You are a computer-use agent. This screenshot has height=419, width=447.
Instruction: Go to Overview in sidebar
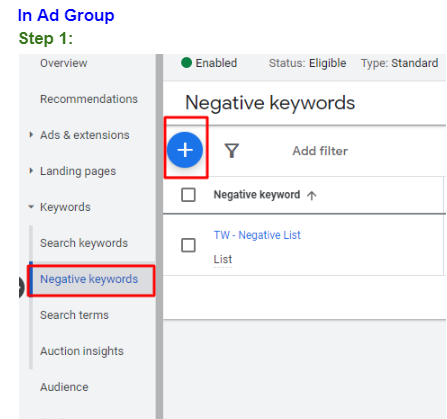click(x=64, y=63)
